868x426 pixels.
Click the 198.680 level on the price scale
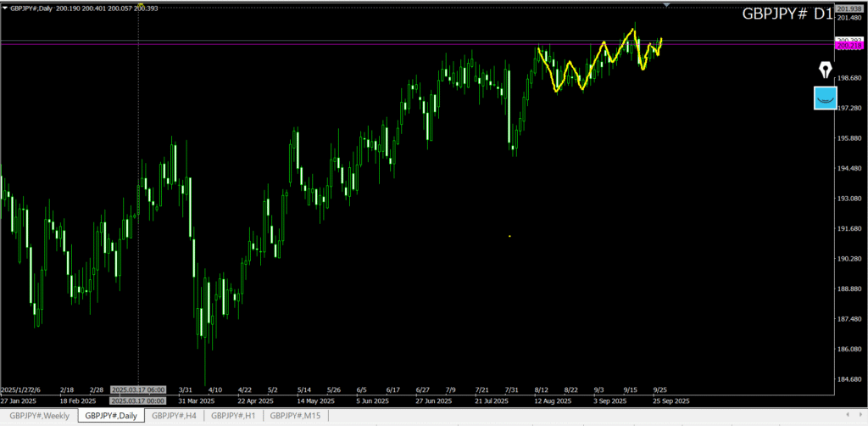(849, 78)
